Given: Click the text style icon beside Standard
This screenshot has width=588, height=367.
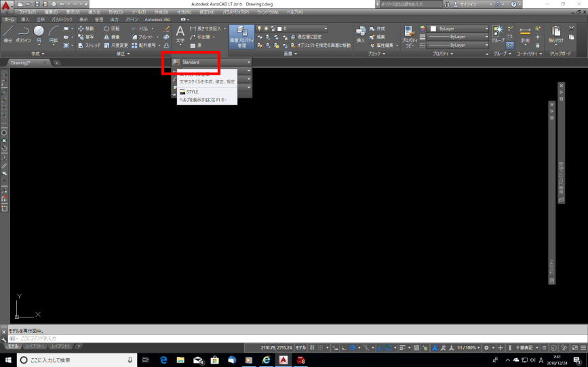Looking at the screenshot, I should (176, 62).
